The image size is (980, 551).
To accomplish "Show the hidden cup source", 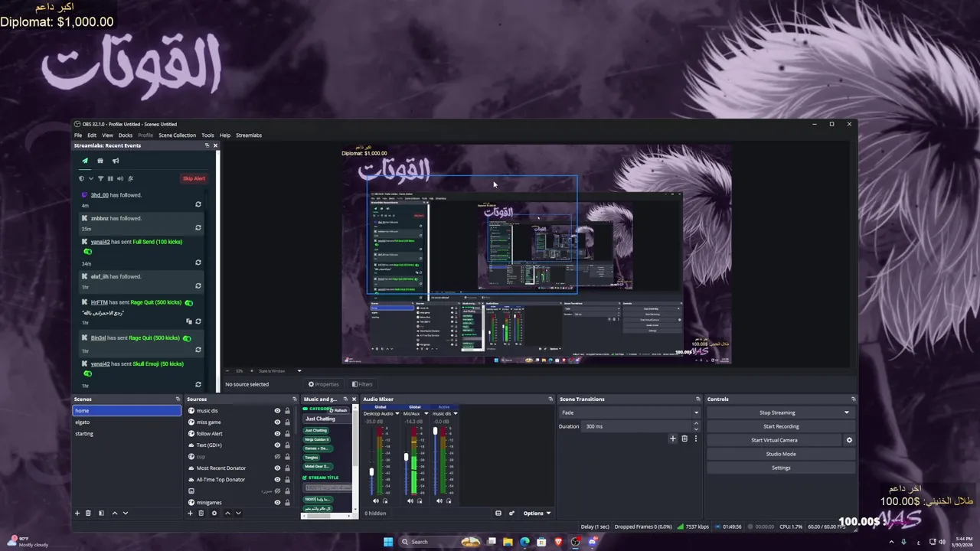I will pos(277,457).
